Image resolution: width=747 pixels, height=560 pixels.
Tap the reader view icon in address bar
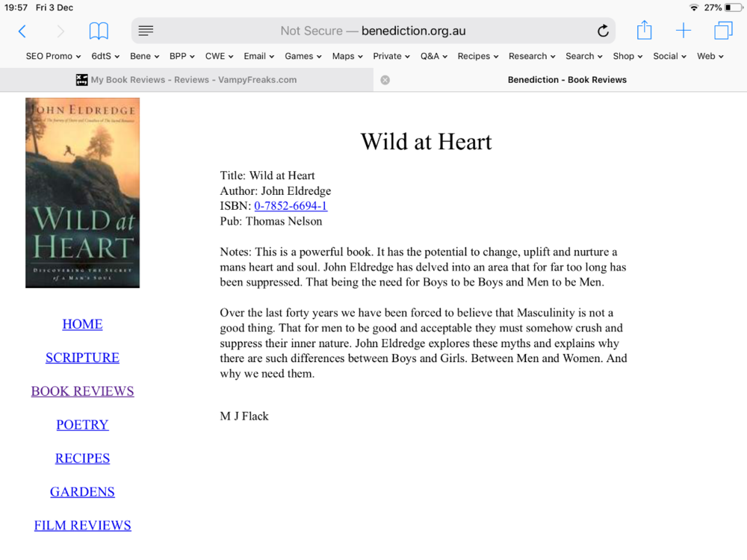tap(146, 31)
